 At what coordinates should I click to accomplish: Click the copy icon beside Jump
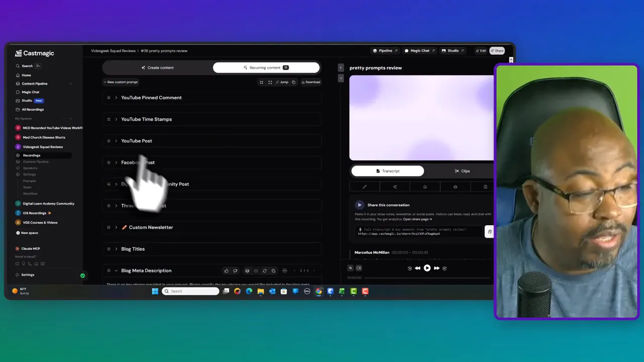click(x=294, y=82)
